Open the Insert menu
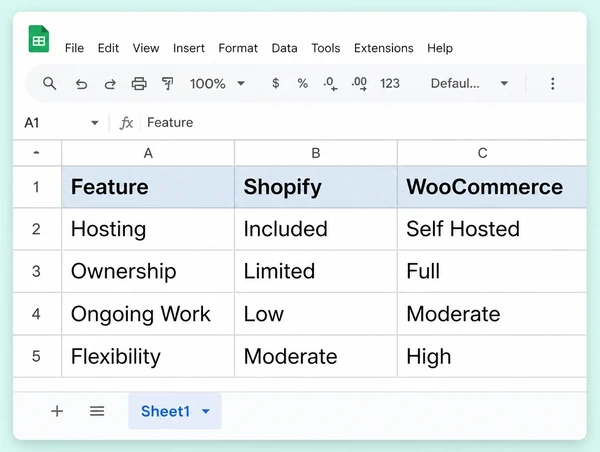600x452 pixels. pos(189,48)
